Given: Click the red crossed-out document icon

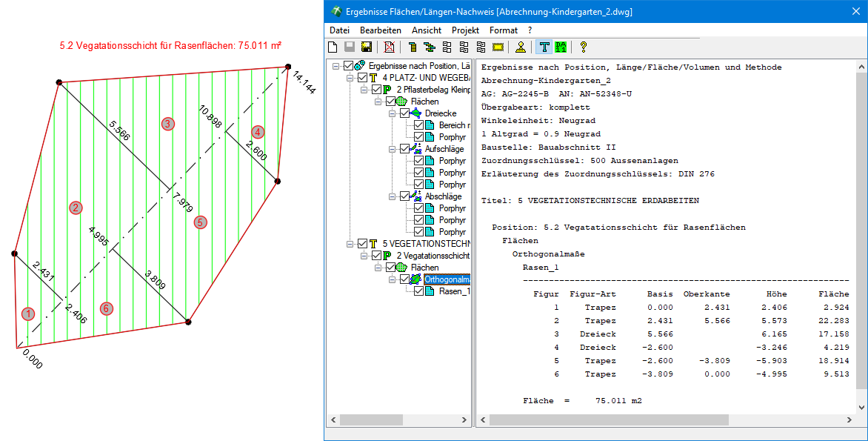Looking at the screenshot, I should pos(389,47).
